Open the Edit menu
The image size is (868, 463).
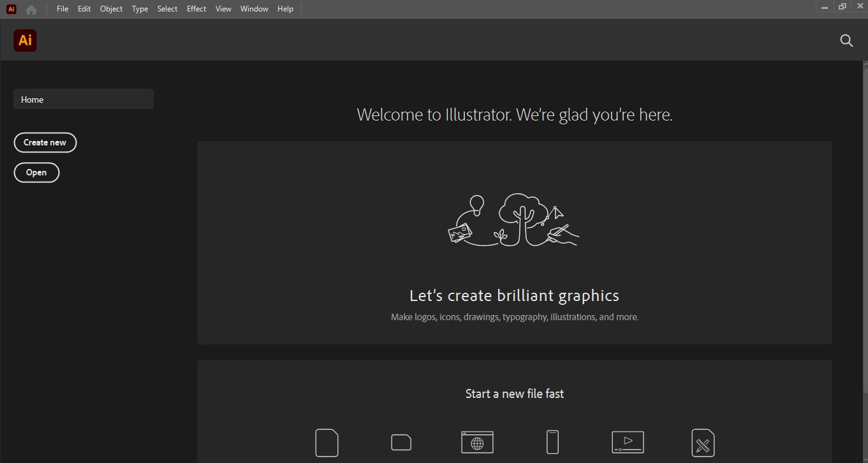coord(84,9)
